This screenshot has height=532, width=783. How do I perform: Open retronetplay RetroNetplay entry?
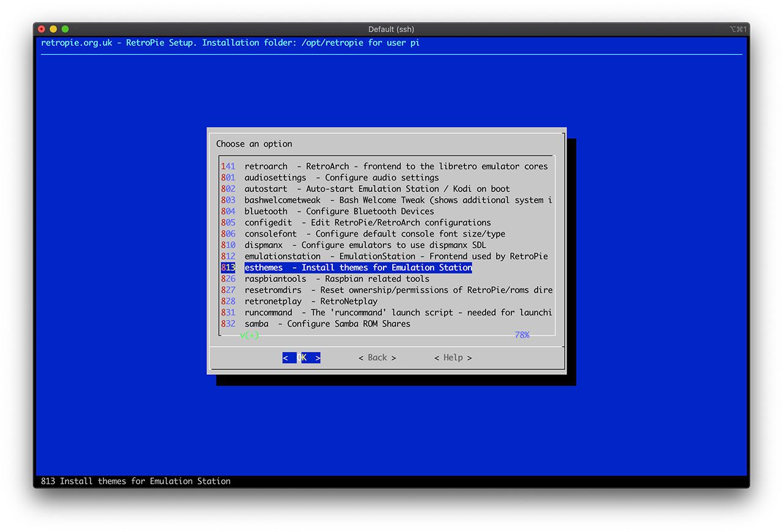click(311, 301)
